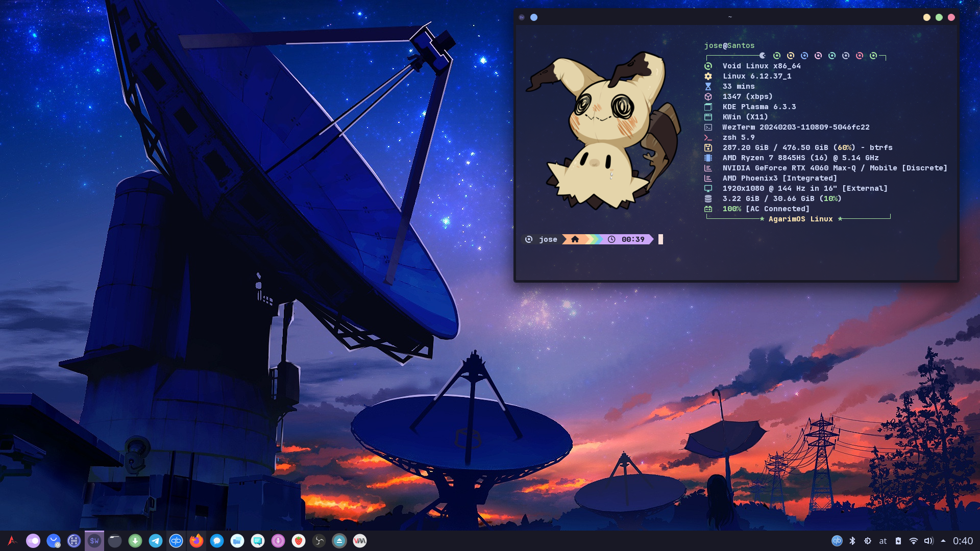Viewport: 980px width, 551px height.
Task: Click the home icon in the shell prompt
Action: [x=575, y=239]
